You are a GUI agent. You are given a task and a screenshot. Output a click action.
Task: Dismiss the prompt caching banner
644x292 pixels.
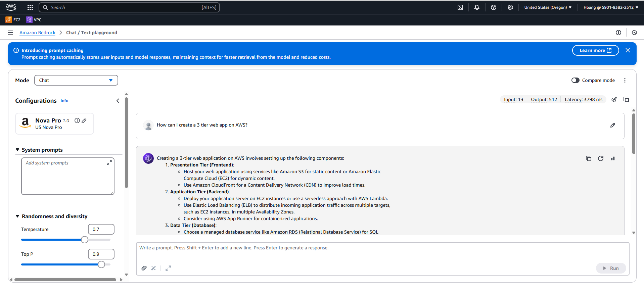pos(628,50)
